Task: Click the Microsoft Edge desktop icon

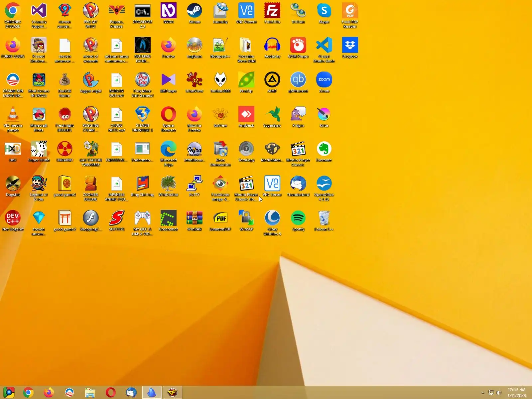Action: pos(169,154)
